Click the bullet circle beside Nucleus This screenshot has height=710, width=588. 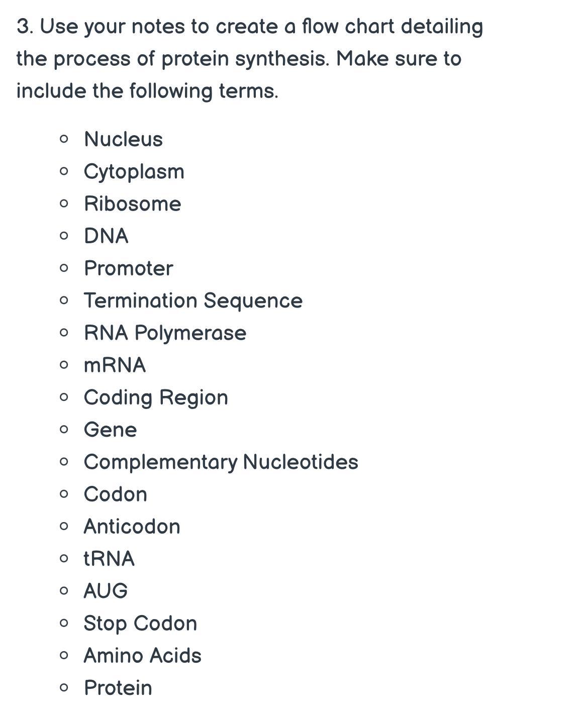click(x=63, y=139)
